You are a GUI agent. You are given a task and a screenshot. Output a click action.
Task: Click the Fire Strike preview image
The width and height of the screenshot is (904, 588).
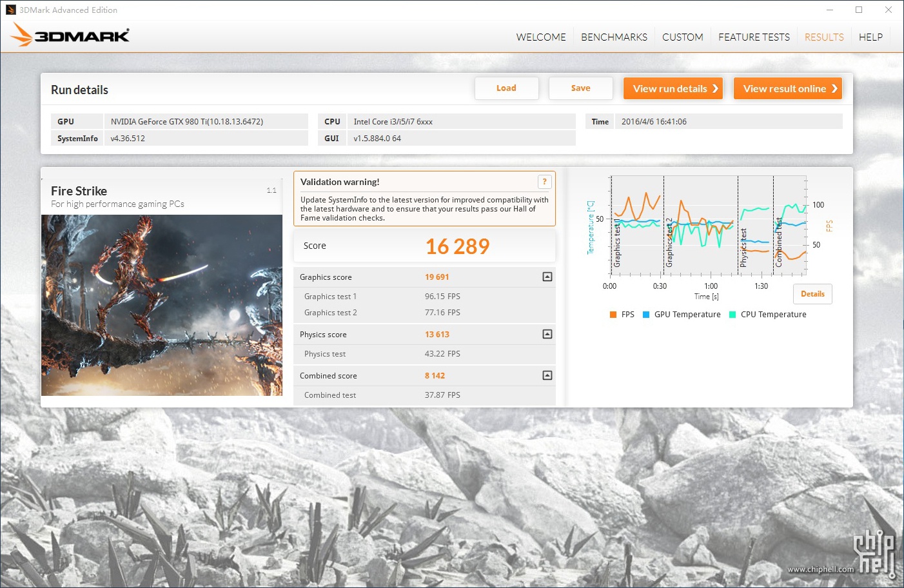click(162, 305)
